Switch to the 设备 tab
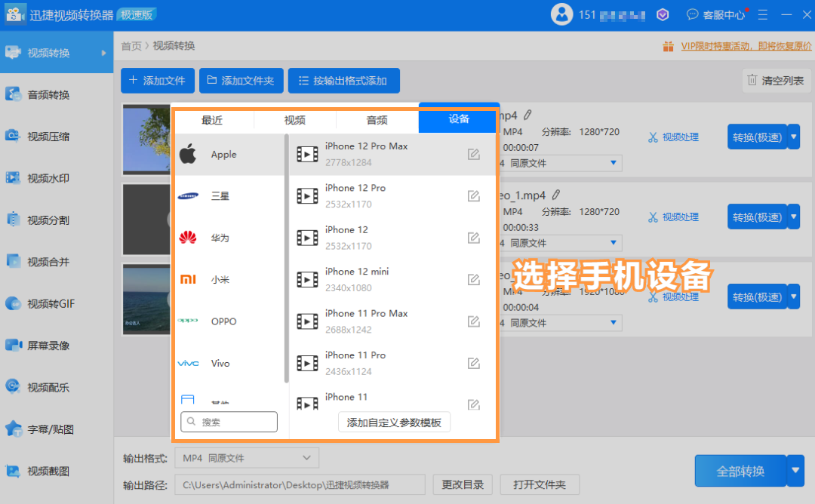 coord(458,119)
